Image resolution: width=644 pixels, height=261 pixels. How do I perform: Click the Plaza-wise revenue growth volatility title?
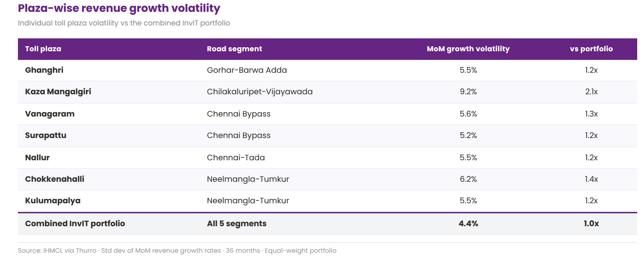click(119, 8)
